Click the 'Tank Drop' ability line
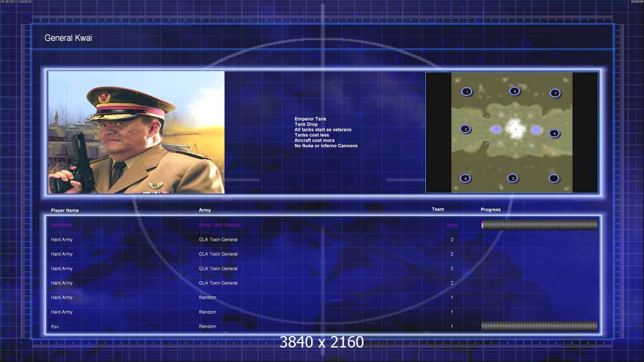Viewport: 644px width, 362px height. (306, 124)
